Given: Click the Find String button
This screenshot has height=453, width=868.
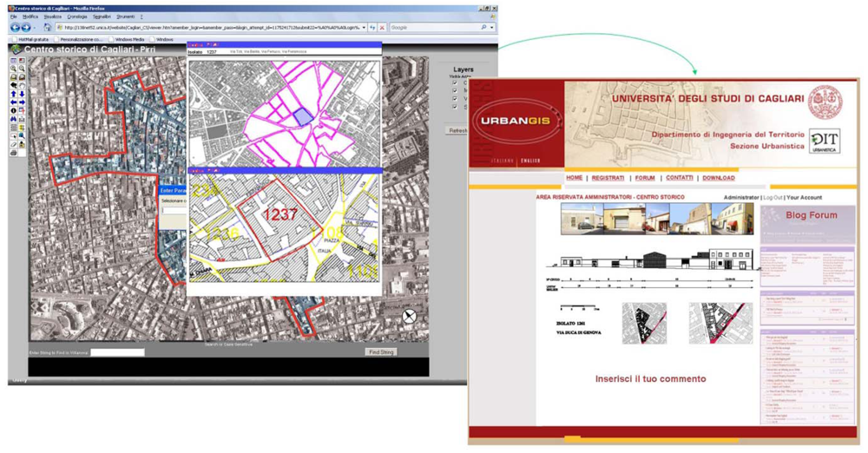Looking at the screenshot, I should click(x=381, y=352).
